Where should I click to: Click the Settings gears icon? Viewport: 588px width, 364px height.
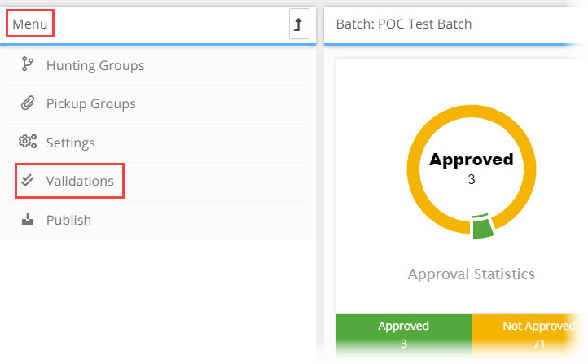28,142
